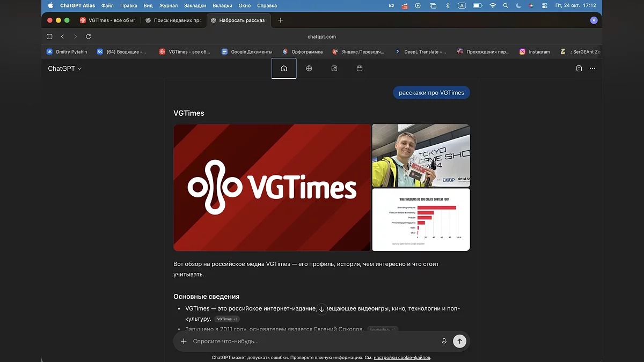This screenshot has height=362, width=644.
Task: Open Spotlight search in the menu bar
Action: pyautogui.click(x=506, y=5)
